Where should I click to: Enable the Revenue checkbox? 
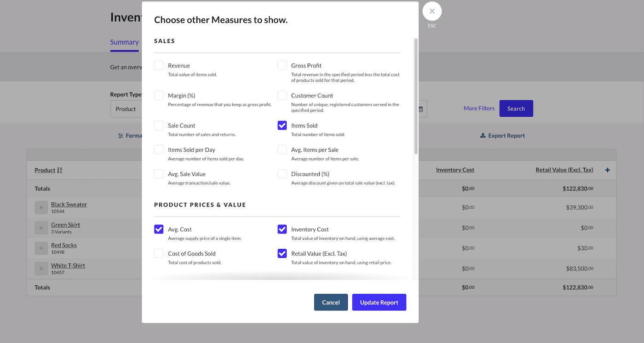[159, 65]
